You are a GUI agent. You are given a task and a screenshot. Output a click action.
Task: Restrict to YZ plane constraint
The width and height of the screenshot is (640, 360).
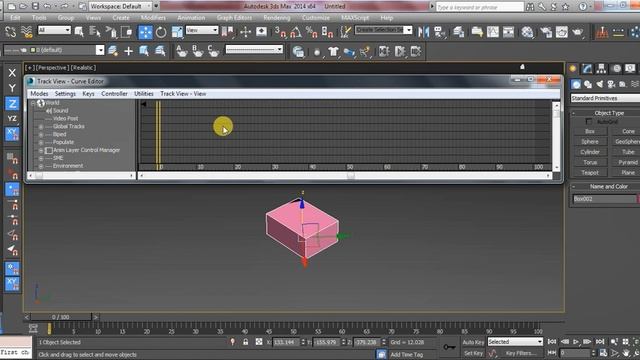pyautogui.click(x=12, y=118)
